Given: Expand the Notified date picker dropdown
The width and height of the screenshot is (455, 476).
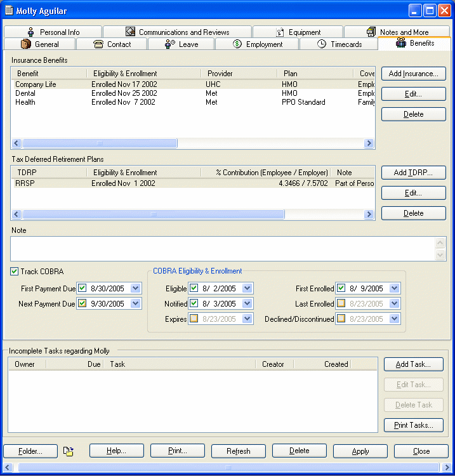Looking at the screenshot, I should pos(247,304).
